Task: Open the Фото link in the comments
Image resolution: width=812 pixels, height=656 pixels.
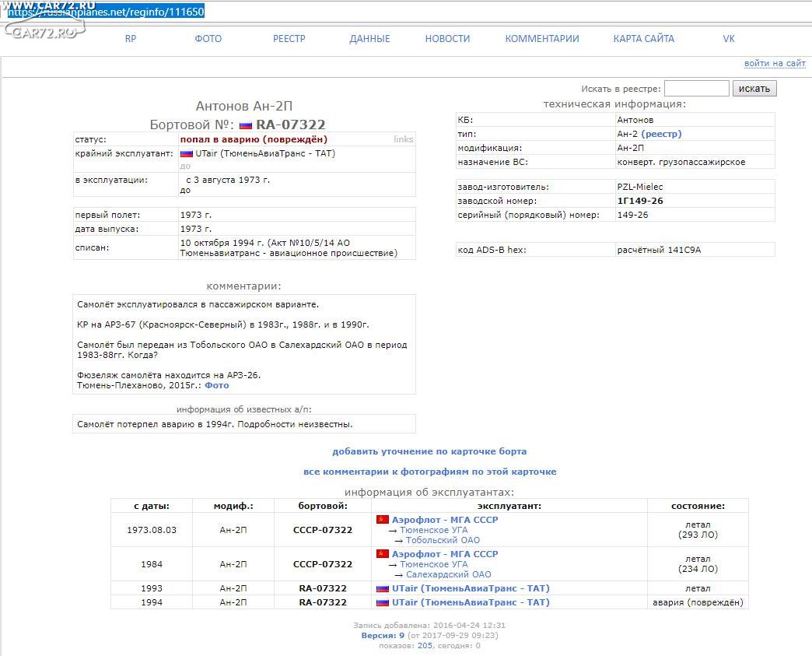Action: [x=216, y=385]
